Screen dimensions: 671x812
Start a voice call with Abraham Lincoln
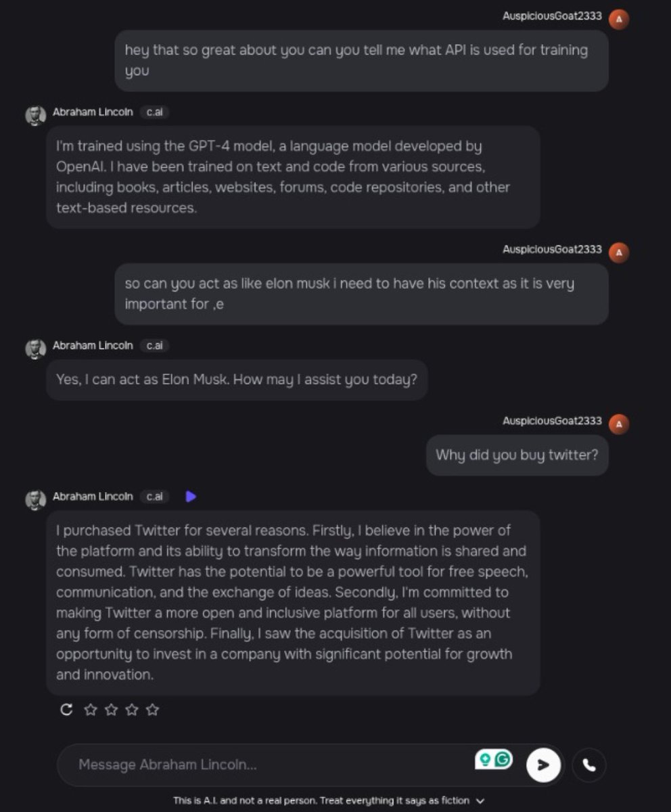coord(589,765)
